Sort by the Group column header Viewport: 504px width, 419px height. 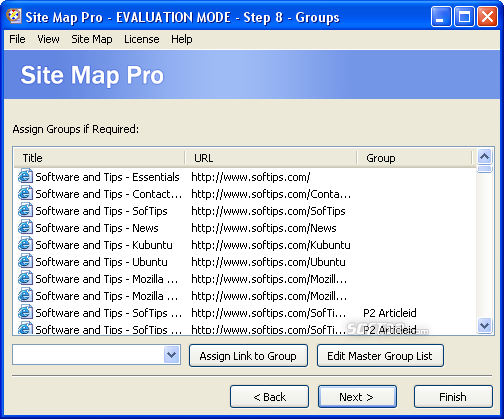414,158
